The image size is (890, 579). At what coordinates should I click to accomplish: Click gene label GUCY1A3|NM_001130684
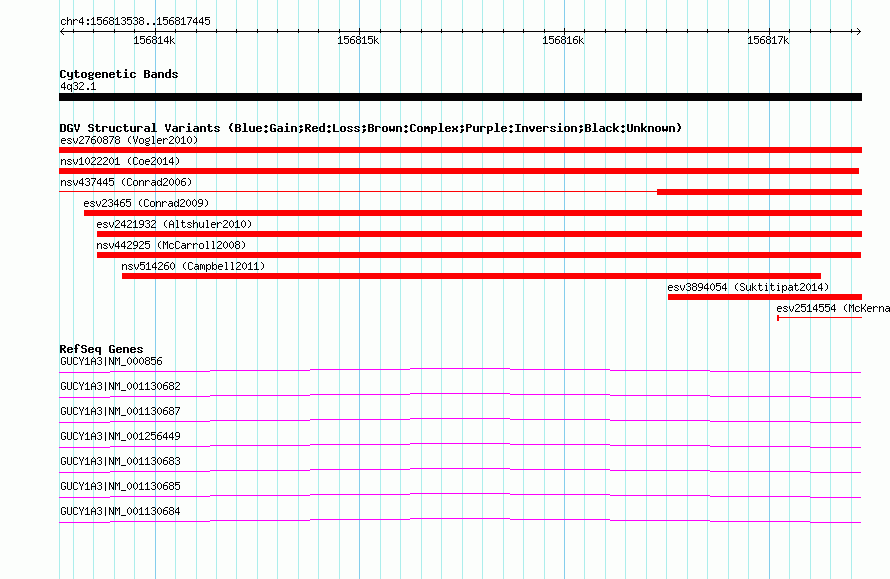pos(120,511)
